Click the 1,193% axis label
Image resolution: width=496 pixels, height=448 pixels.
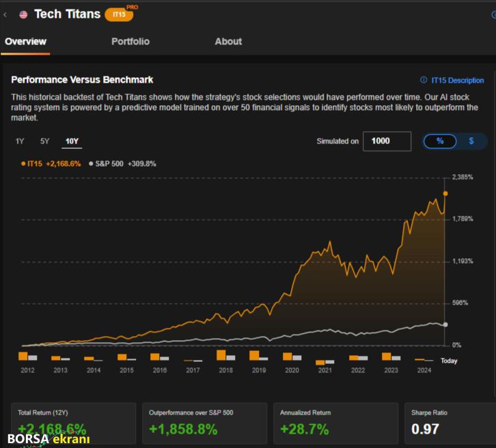[x=463, y=261]
